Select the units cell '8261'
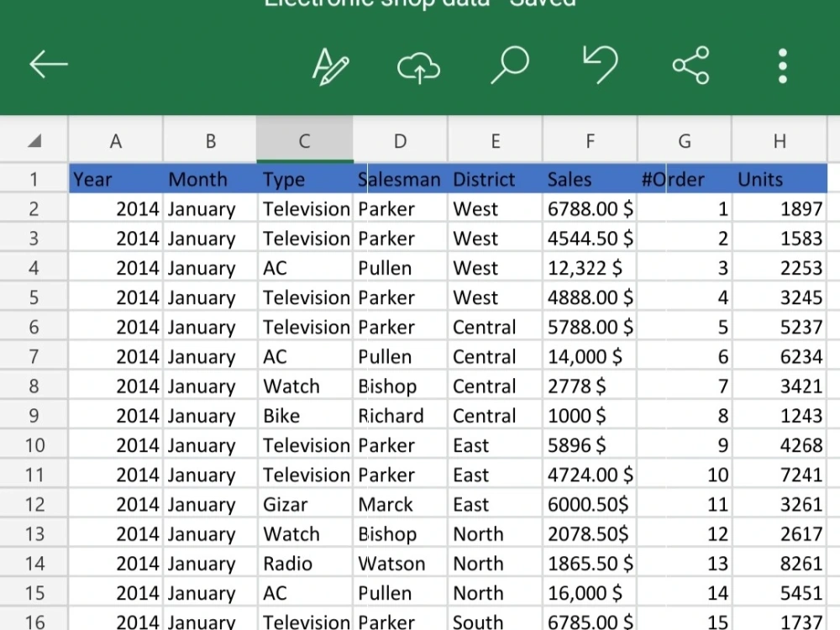The width and height of the screenshot is (840, 630). click(x=780, y=563)
